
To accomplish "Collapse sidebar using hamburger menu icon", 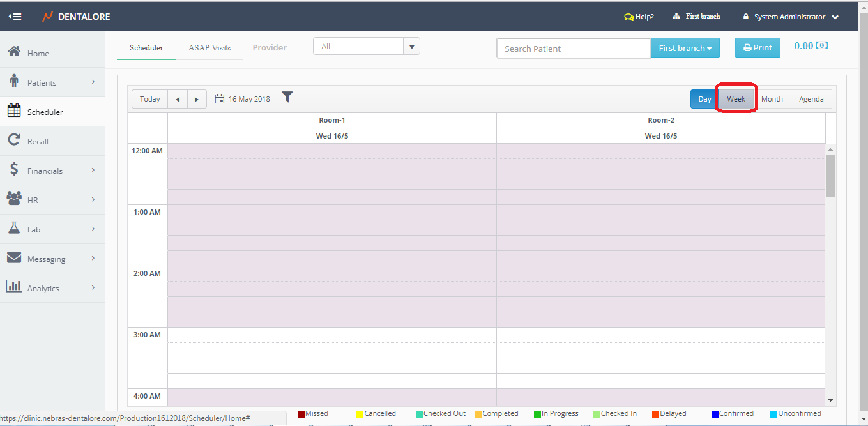I will pos(15,17).
